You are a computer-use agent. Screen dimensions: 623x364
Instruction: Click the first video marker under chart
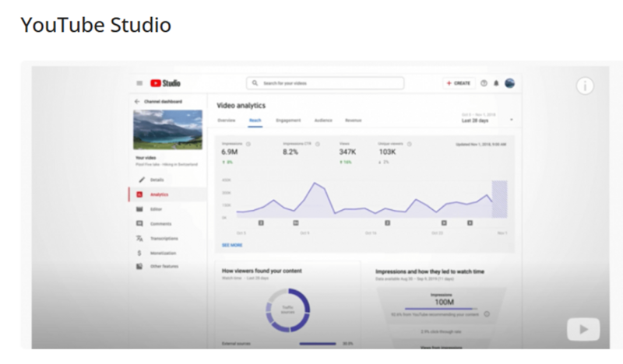pos(261,223)
